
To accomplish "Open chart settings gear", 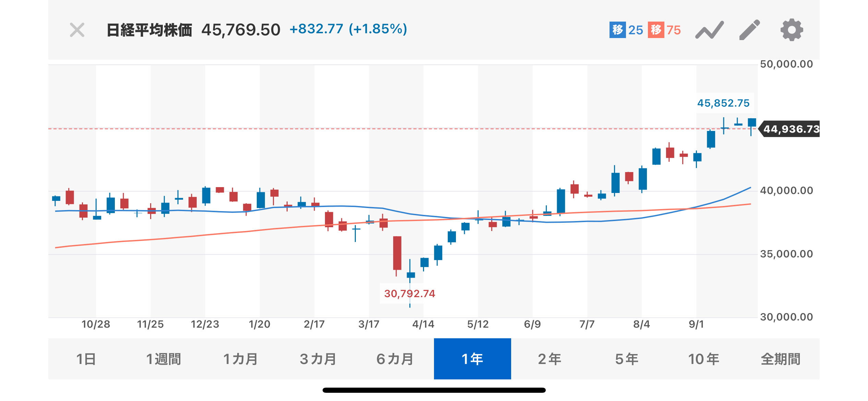I will pos(792,30).
